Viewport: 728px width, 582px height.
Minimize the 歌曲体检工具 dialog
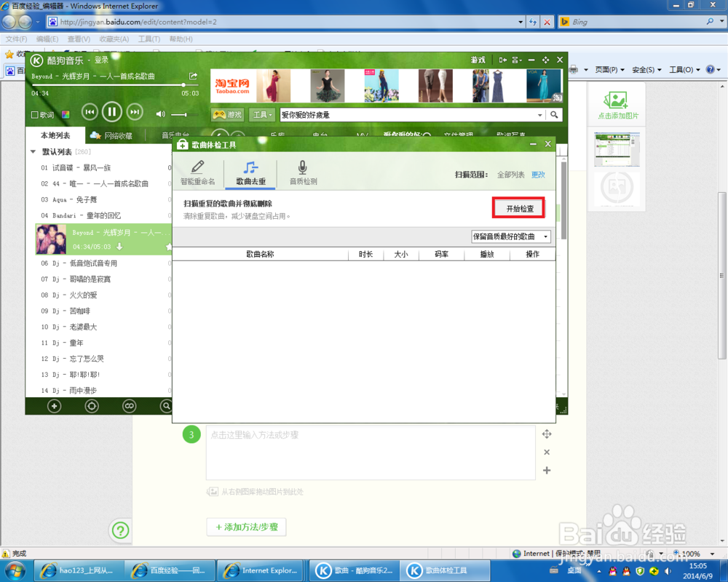(x=533, y=144)
